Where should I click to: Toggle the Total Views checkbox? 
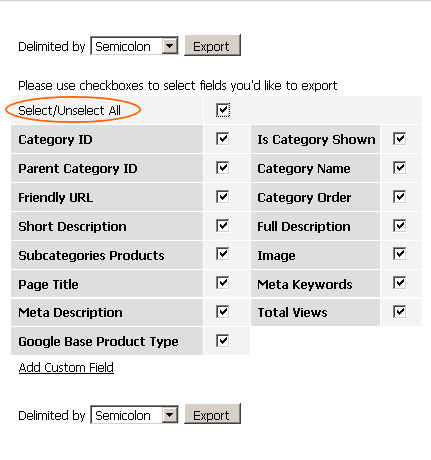(399, 312)
